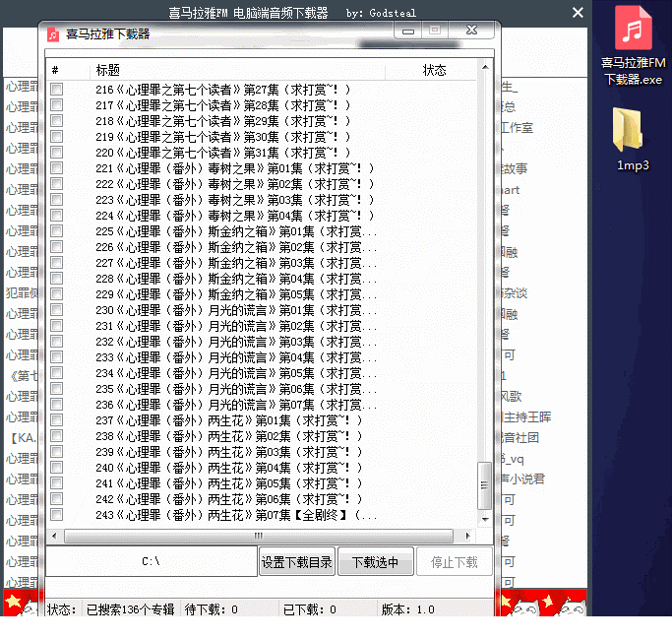Click the 下载选中 button
Screen dimensions: 672x639
click(x=376, y=562)
